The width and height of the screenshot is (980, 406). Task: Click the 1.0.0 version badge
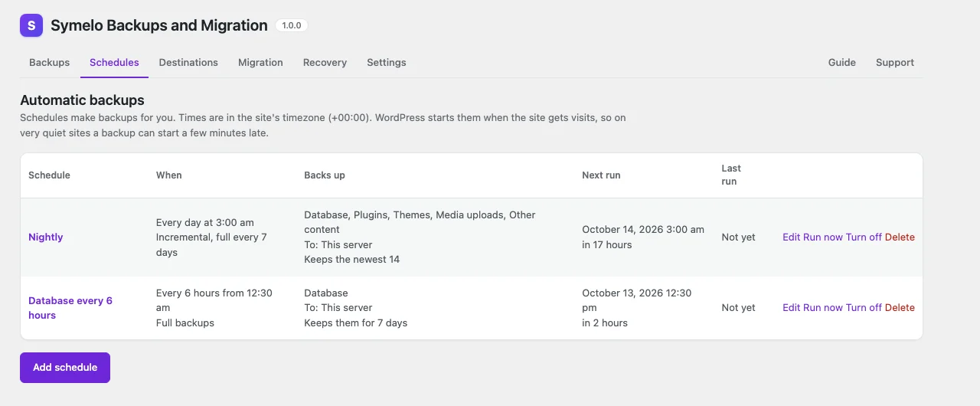click(292, 25)
